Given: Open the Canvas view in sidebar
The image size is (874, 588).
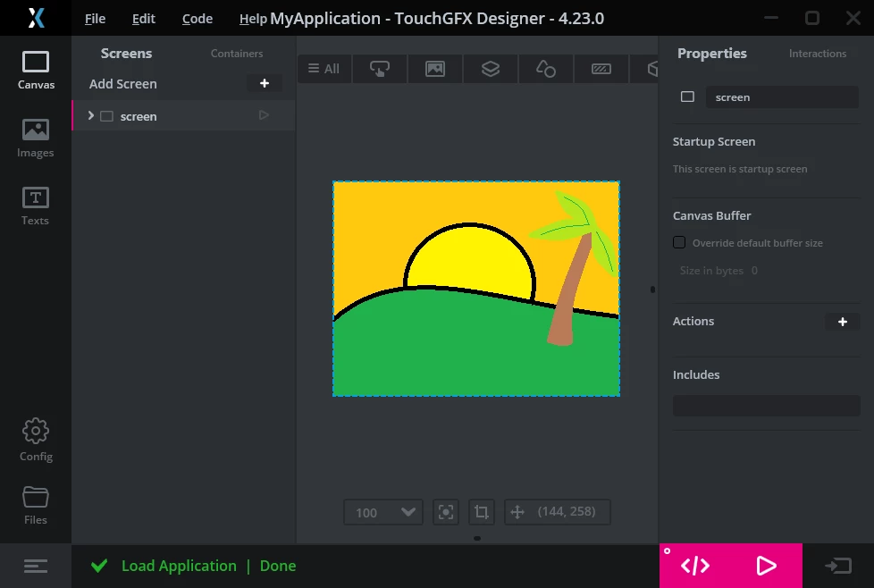Looking at the screenshot, I should tap(36, 71).
